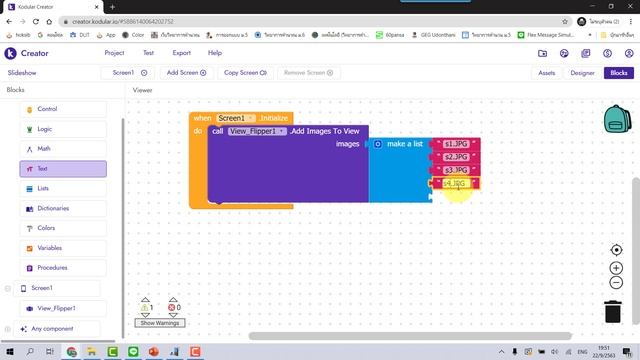Open the Screen1 screen dropdown
This screenshot has width=640, height=360.
point(129,73)
